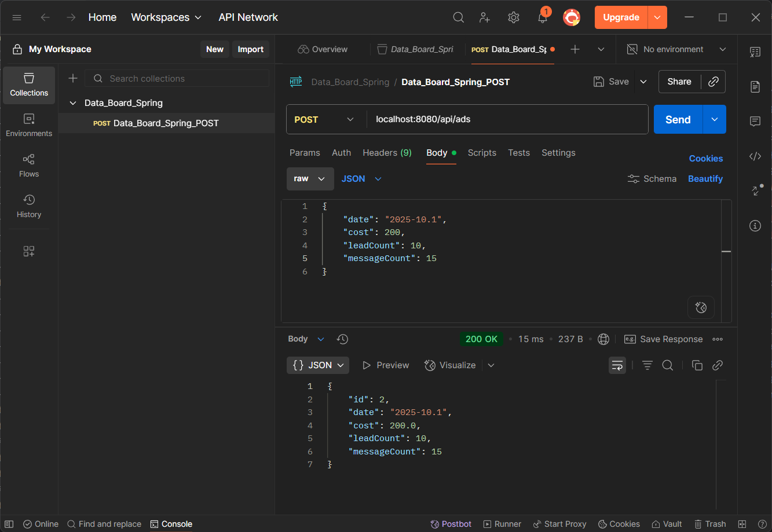This screenshot has height=532, width=772.
Task: Open the documentation icon in right sidebar
Action: click(x=755, y=87)
